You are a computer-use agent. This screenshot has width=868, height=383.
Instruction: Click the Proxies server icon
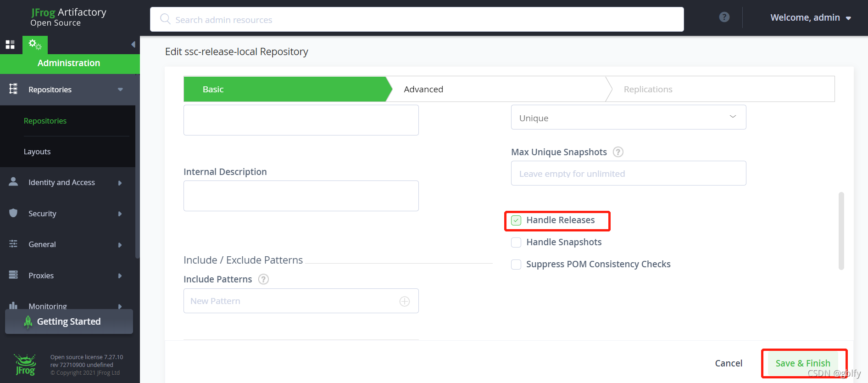coord(13,275)
